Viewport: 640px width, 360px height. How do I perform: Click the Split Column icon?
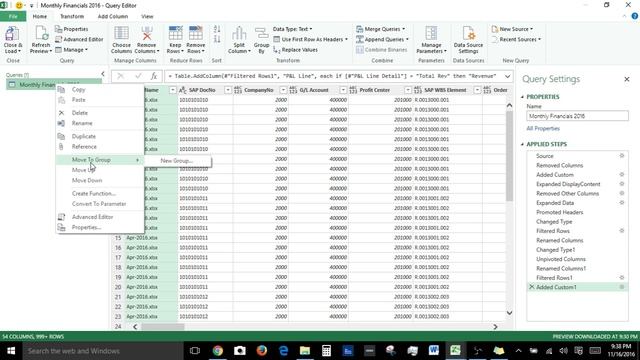[239, 33]
